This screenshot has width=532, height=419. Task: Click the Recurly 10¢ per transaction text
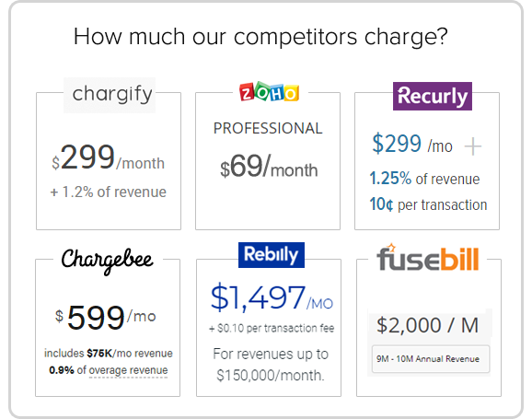point(428,204)
